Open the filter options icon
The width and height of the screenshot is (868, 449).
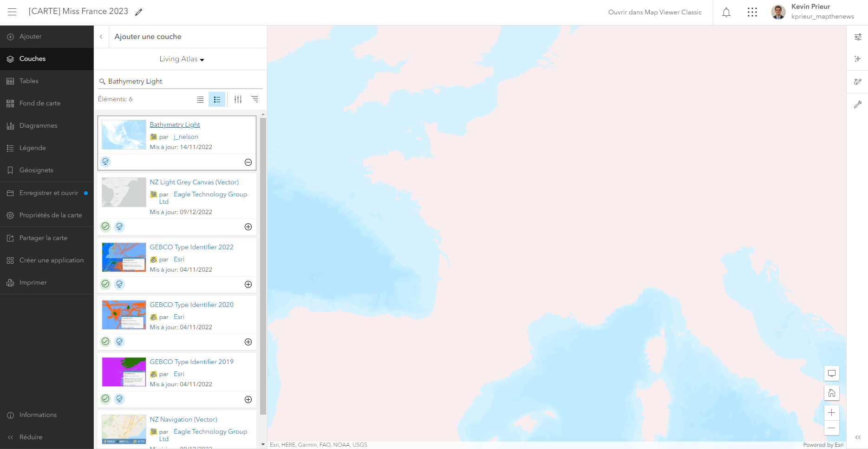click(x=238, y=99)
